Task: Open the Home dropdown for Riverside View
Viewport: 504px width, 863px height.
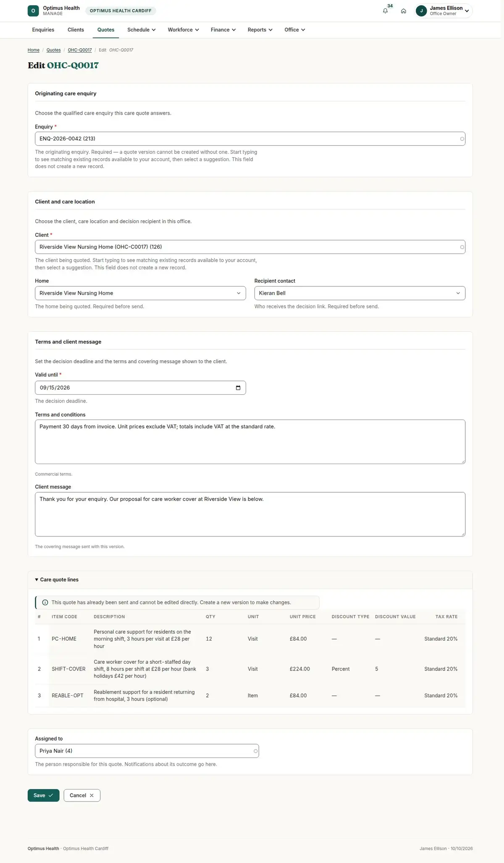Action: tap(140, 293)
